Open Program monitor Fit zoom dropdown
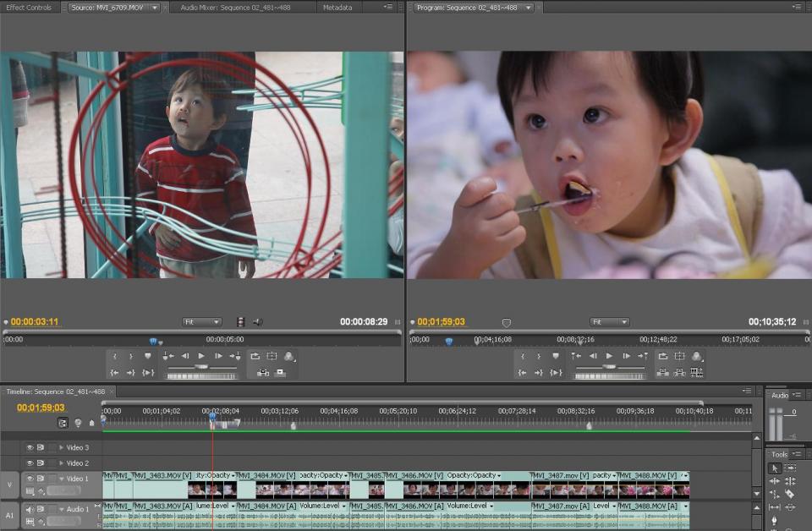 click(x=610, y=322)
